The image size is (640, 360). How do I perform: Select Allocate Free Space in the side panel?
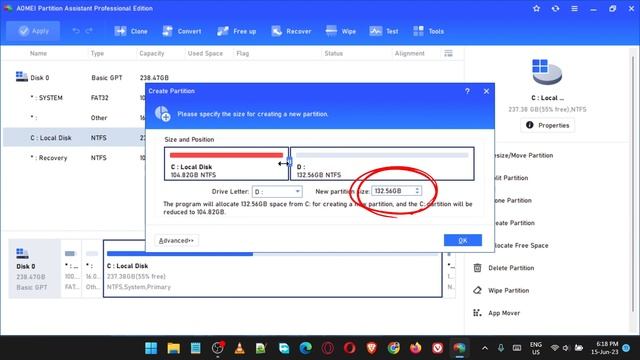[x=521, y=245]
